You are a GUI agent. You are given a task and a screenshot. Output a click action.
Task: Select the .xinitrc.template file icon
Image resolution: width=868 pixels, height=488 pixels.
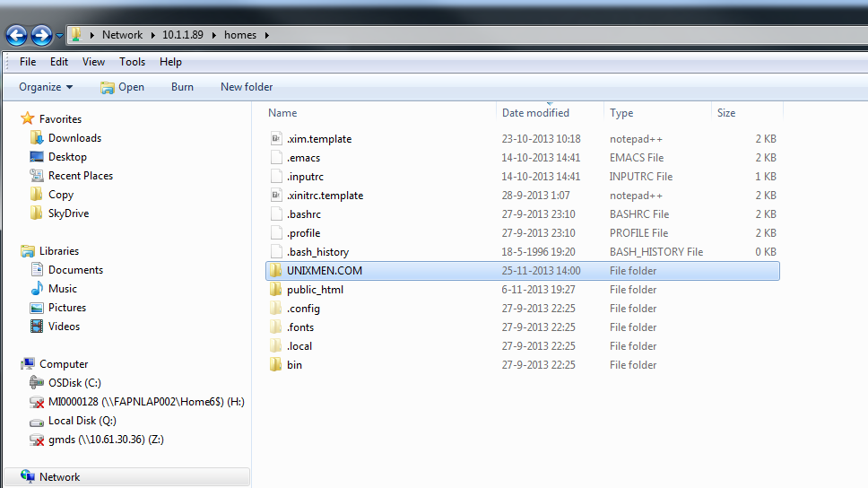[276, 195]
